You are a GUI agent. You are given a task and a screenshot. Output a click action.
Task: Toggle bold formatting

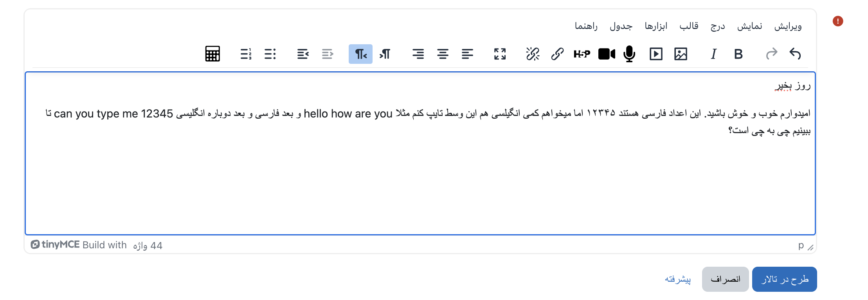[x=738, y=54]
